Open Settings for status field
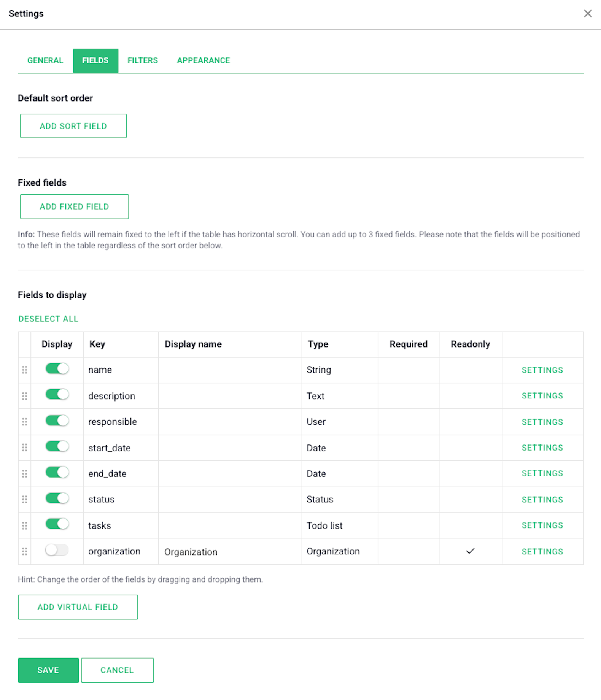 [x=542, y=500]
